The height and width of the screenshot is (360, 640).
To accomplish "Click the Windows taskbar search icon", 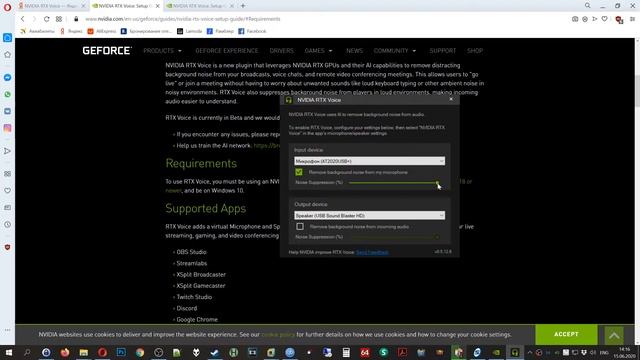I will pos(27,352).
